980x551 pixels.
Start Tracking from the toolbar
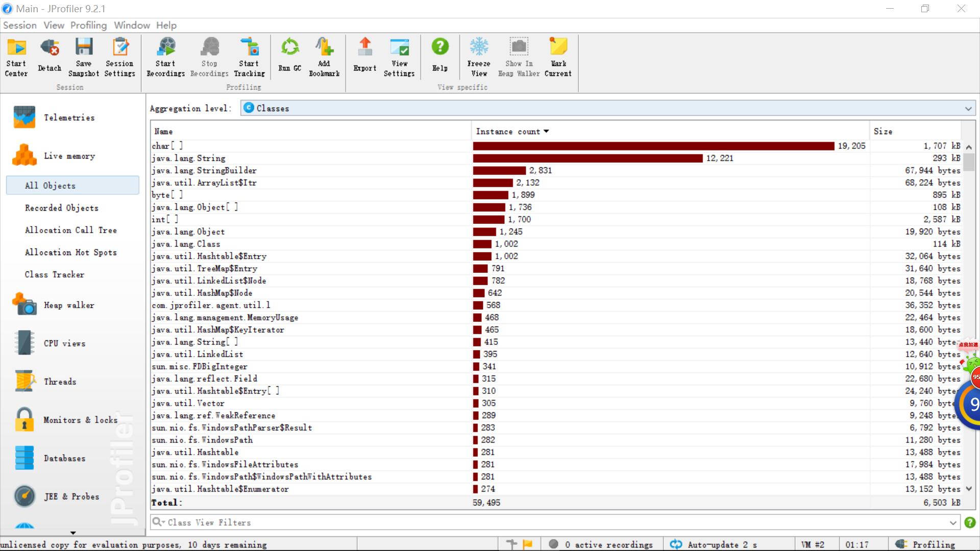tap(249, 58)
